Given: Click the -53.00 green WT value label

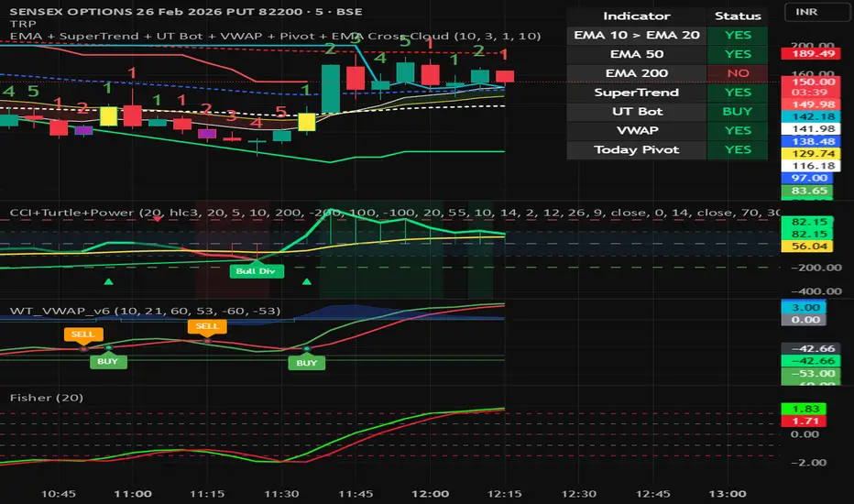Looking at the screenshot, I should point(810,373).
